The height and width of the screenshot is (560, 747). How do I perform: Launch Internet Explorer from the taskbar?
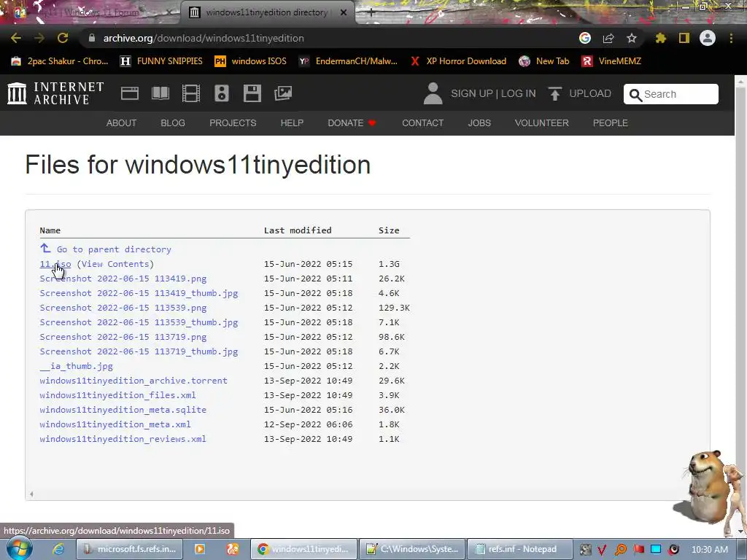58,549
